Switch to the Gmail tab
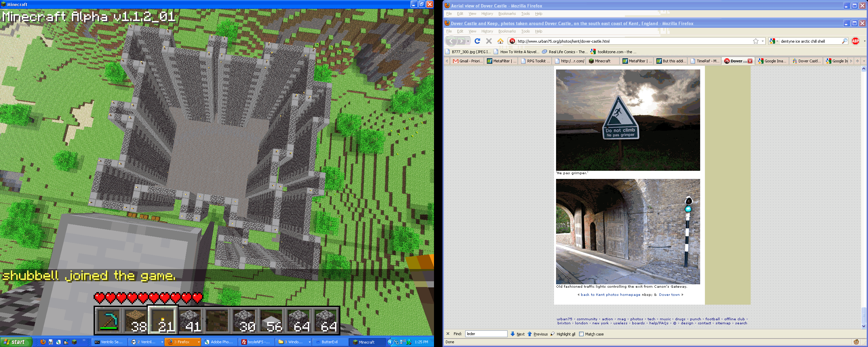Screen dimensions: 868x347 pyautogui.click(x=467, y=61)
